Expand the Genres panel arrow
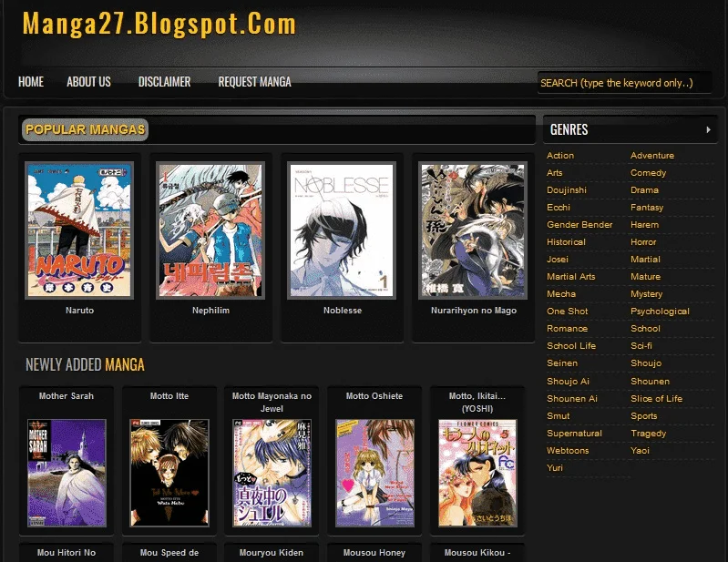The width and height of the screenshot is (728, 562). pyautogui.click(x=708, y=129)
